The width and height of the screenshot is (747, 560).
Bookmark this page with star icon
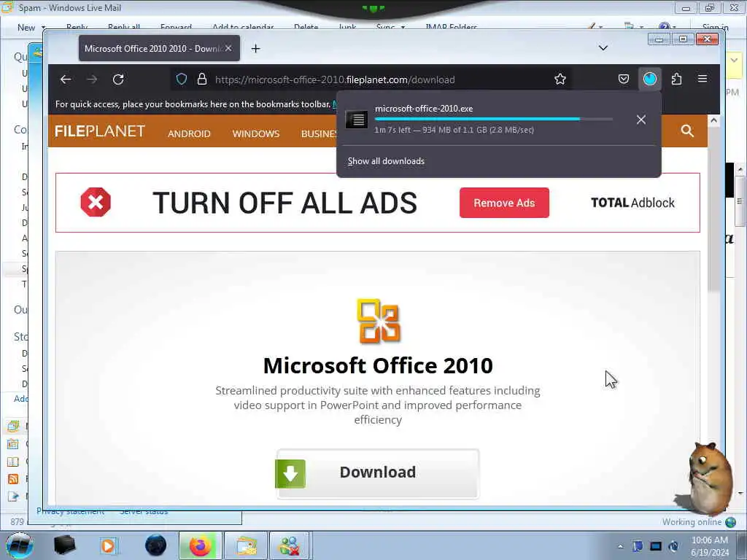click(560, 79)
